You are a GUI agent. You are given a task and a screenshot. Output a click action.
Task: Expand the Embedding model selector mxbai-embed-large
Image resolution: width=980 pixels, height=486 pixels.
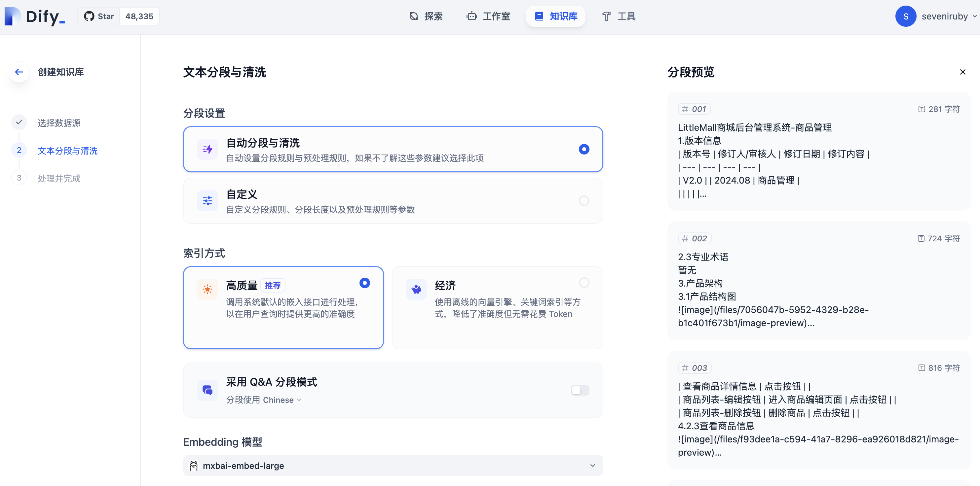(x=393, y=466)
